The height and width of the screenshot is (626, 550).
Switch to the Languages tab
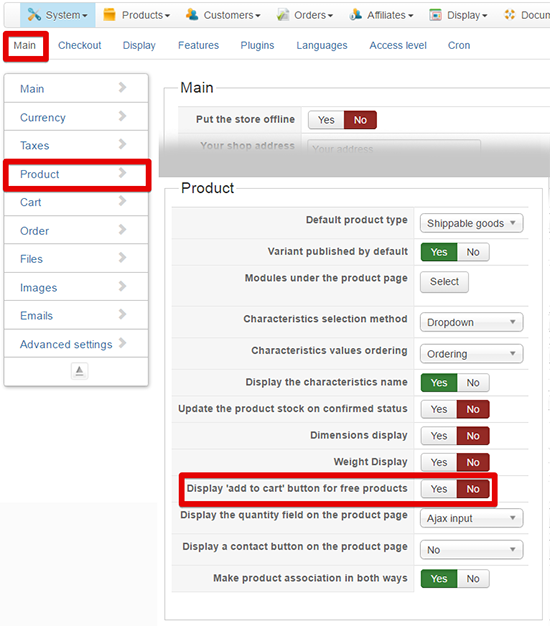click(322, 45)
